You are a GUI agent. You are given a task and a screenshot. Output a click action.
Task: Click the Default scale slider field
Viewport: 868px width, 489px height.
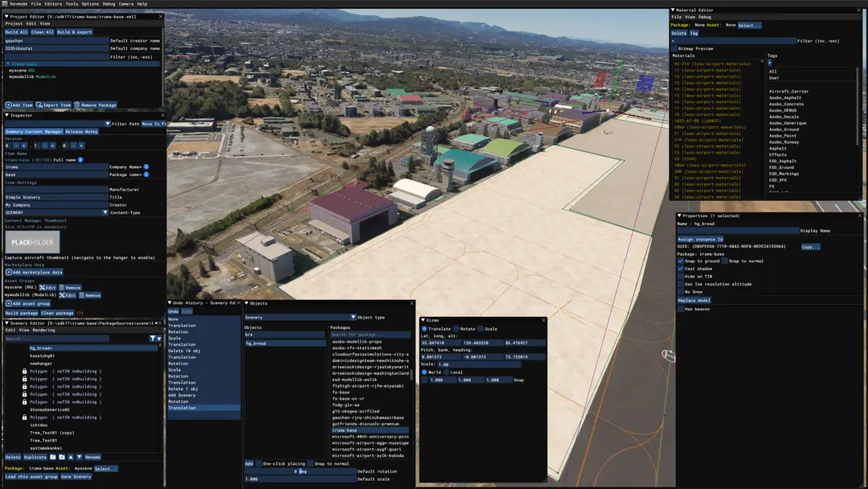click(x=300, y=479)
